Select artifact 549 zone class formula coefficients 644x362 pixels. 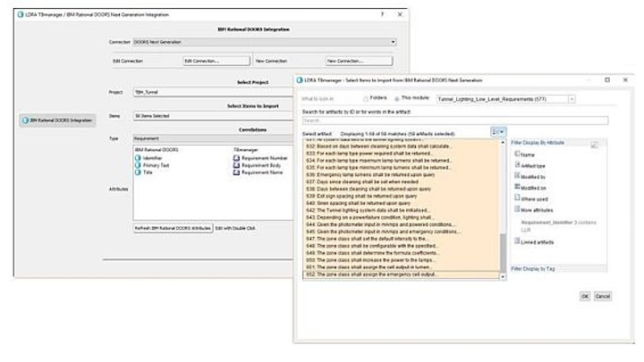(x=402, y=253)
